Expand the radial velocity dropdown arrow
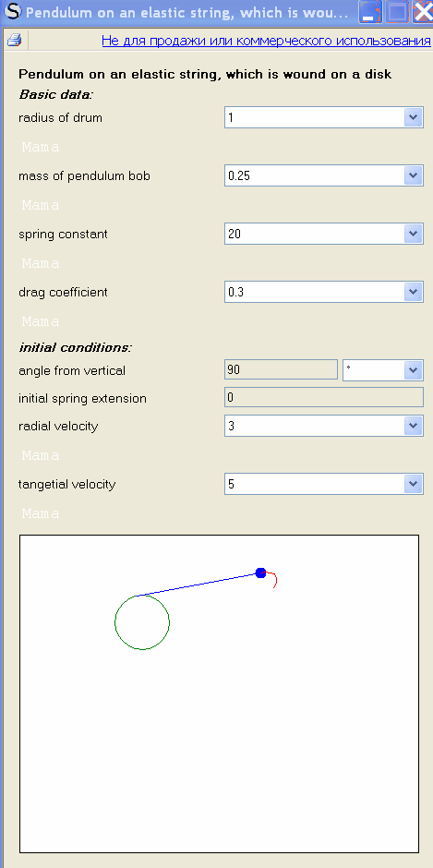This screenshot has height=868, width=433. (x=413, y=426)
